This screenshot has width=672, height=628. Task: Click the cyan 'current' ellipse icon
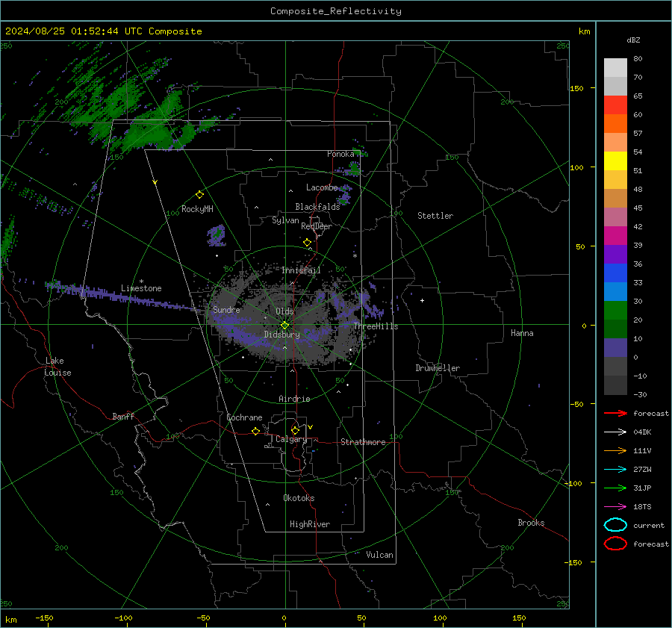(x=615, y=525)
